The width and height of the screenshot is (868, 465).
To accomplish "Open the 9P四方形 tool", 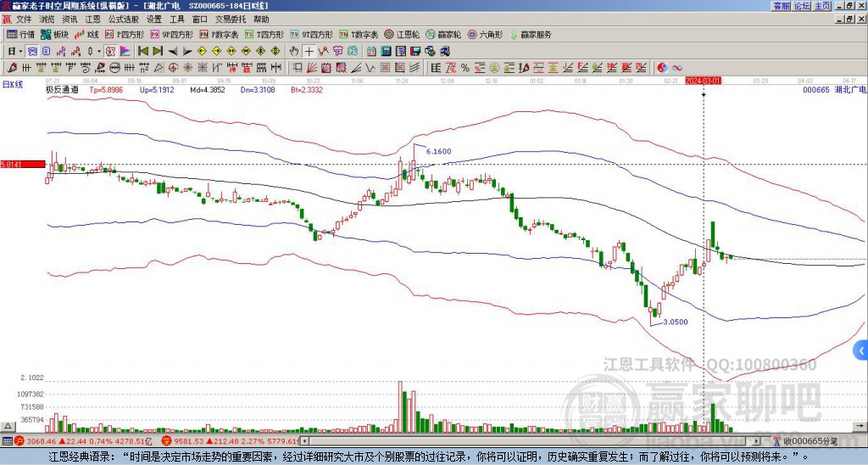I will pos(171,34).
